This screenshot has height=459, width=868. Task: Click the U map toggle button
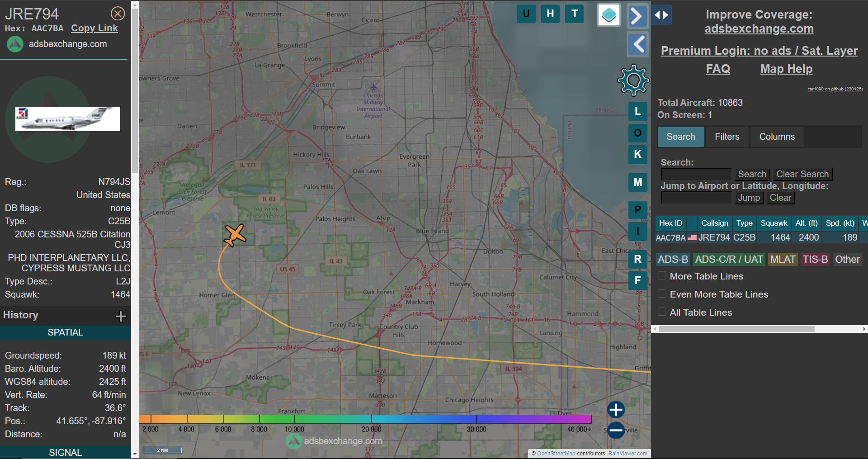click(526, 14)
